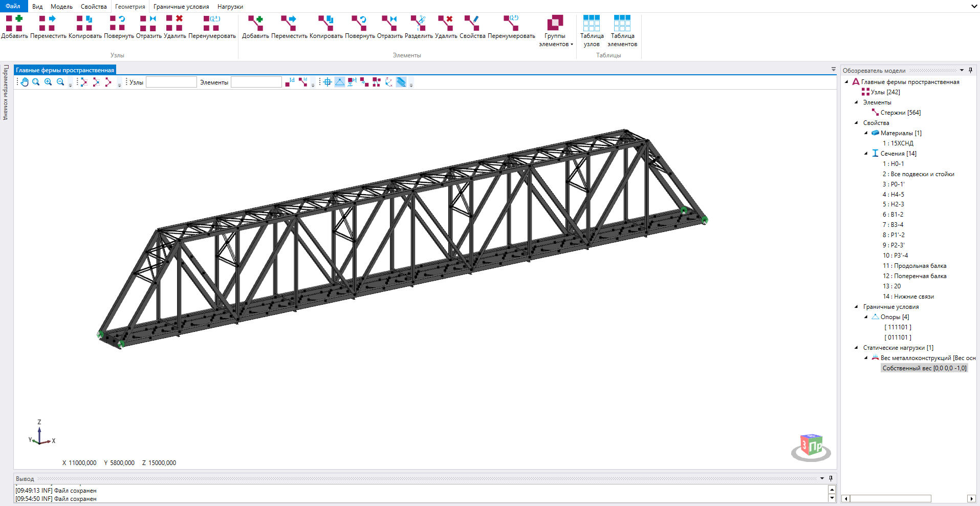Toggle node Id labels display
This screenshot has height=506, width=980.
point(290,82)
